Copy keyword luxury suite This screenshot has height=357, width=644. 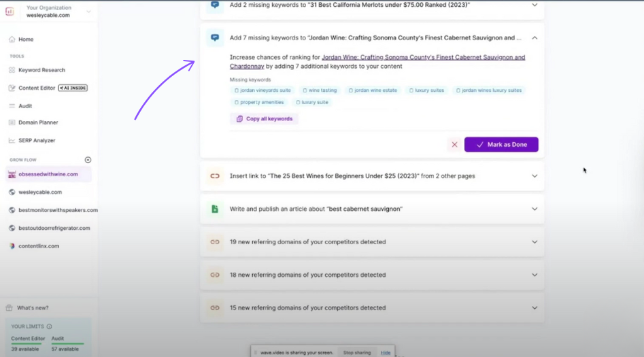(311, 102)
